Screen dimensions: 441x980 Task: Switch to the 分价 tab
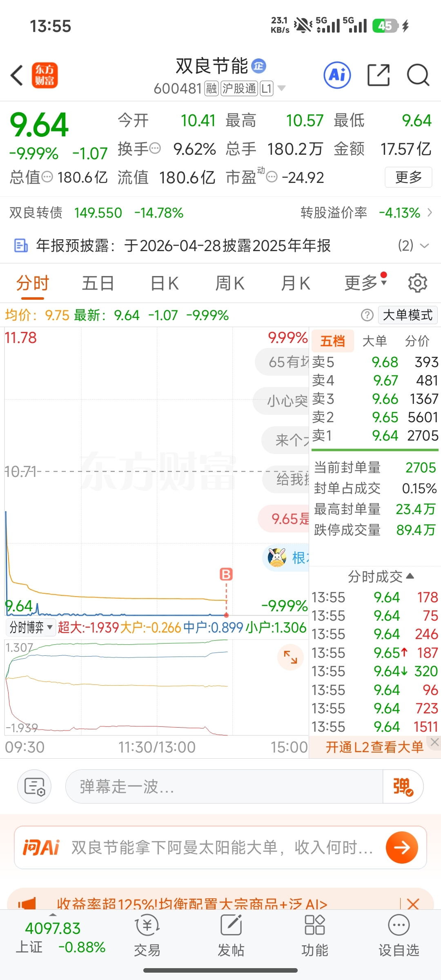coord(417,341)
